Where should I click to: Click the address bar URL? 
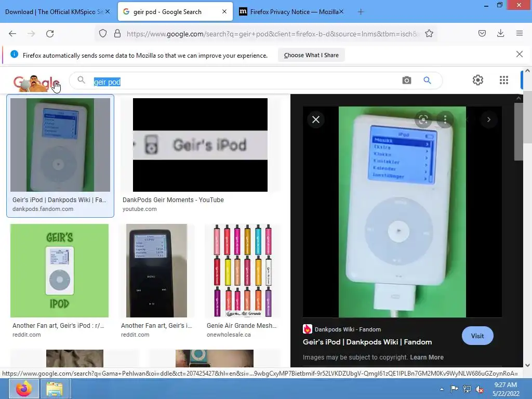coord(273,34)
